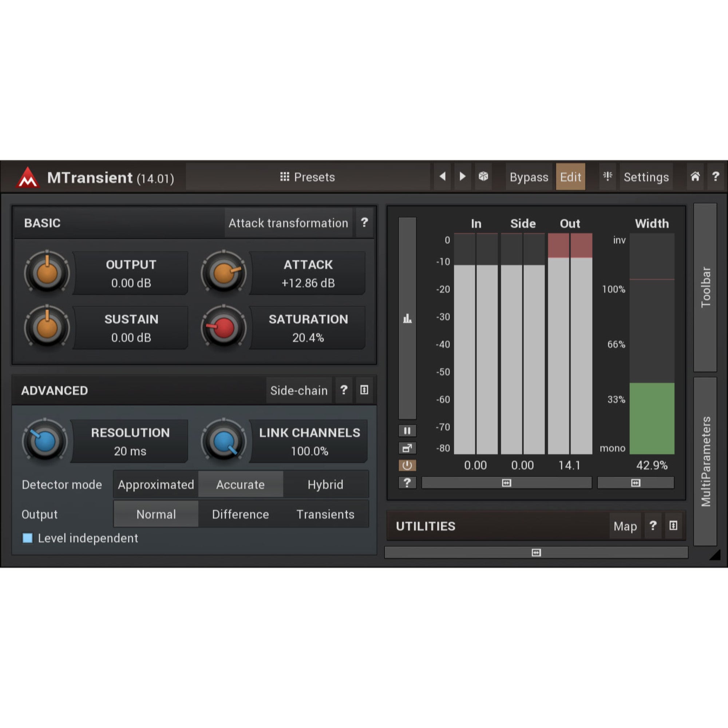This screenshot has height=728, width=728.
Task: Open the Side-chain button
Action: (x=299, y=390)
